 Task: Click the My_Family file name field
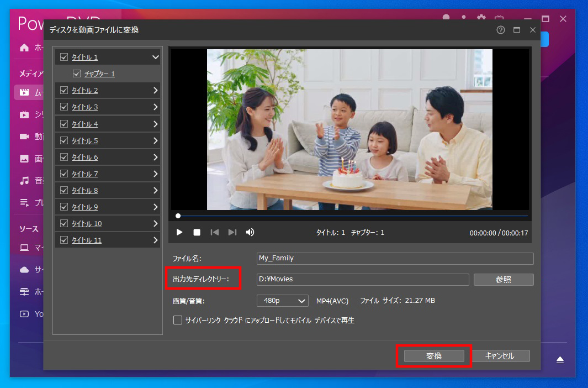click(394, 258)
